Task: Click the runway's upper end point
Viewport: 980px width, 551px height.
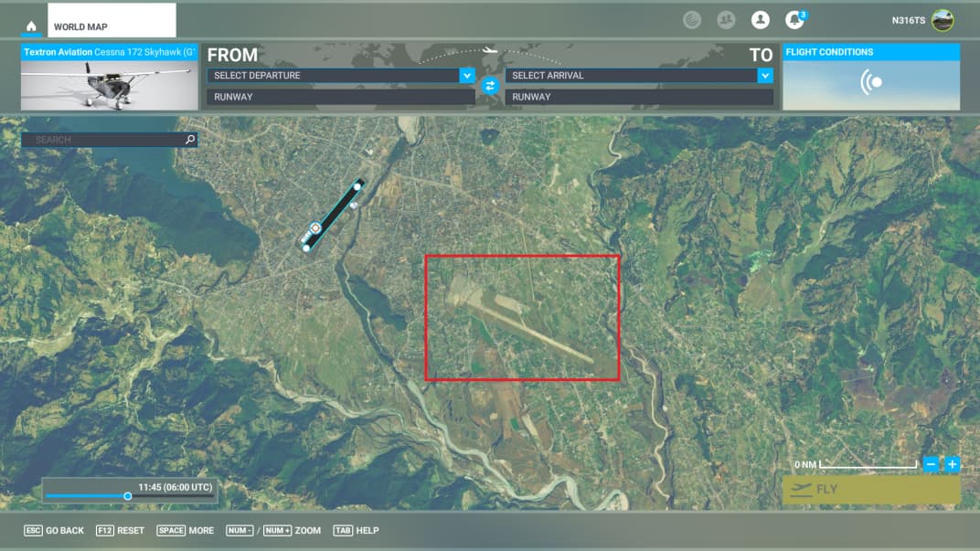Action: [x=357, y=186]
